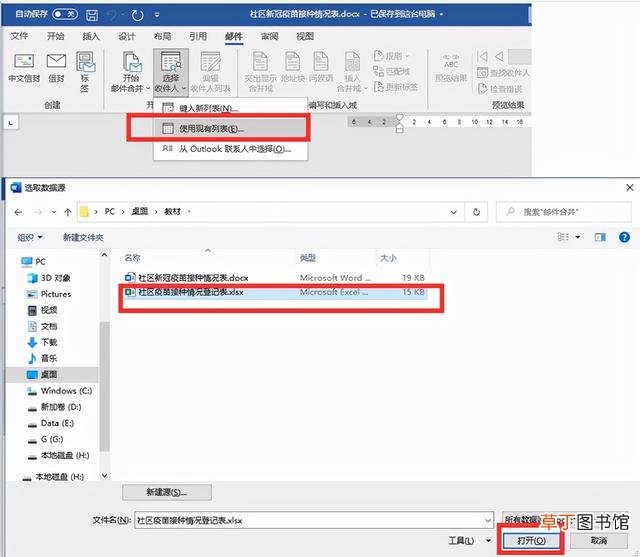Viewport: 640px width, 557px height.
Task: Open the 规则 dropdown
Action: (x=391, y=55)
